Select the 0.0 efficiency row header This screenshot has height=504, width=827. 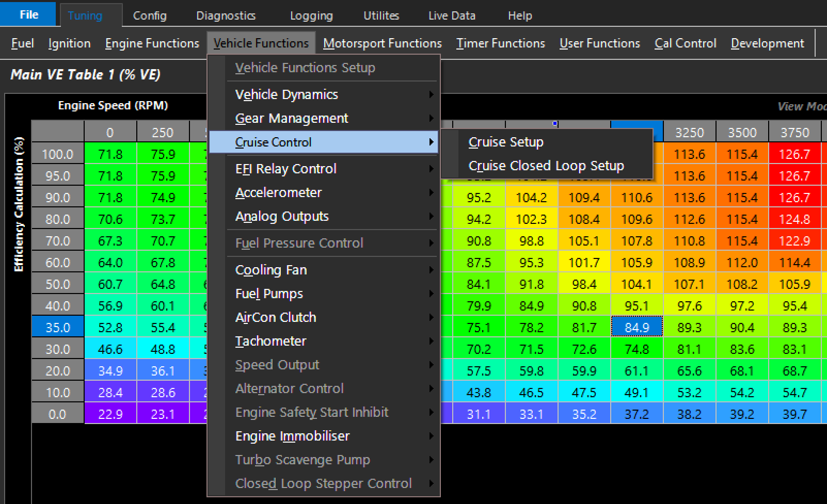pos(57,414)
